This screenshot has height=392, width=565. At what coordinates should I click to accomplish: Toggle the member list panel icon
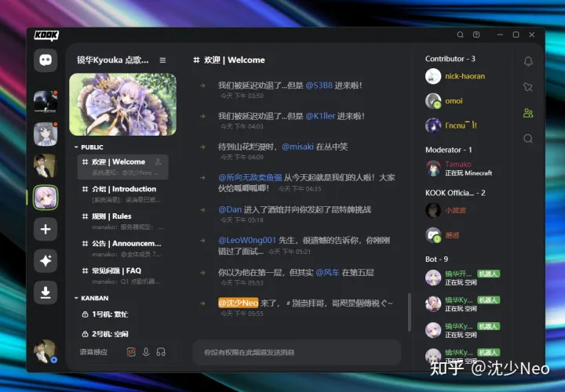coord(528,114)
